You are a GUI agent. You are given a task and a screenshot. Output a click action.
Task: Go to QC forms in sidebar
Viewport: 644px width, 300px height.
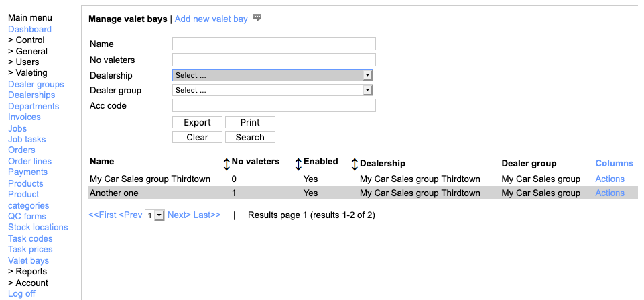tap(27, 216)
